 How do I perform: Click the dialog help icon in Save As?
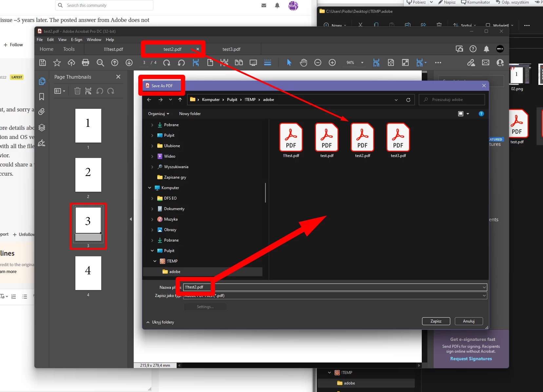click(481, 114)
